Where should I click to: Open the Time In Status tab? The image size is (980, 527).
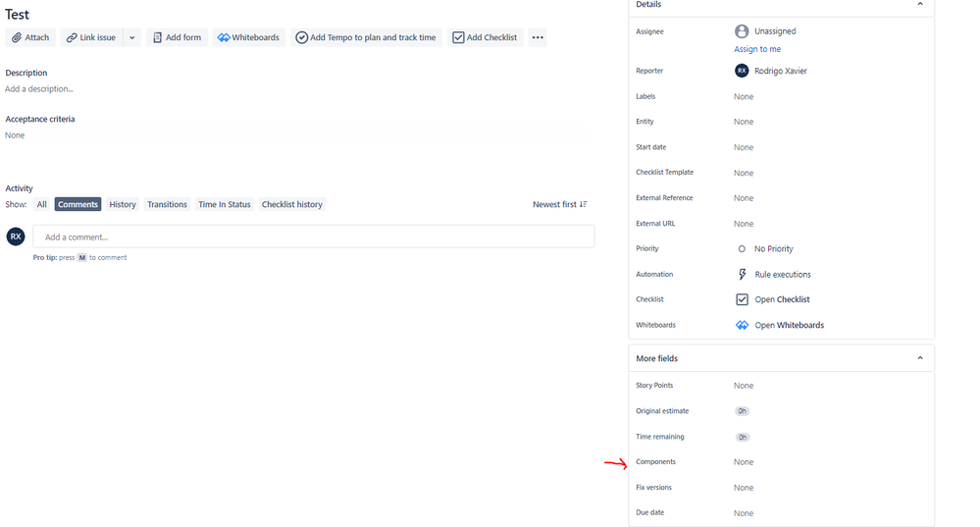coord(225,204)
